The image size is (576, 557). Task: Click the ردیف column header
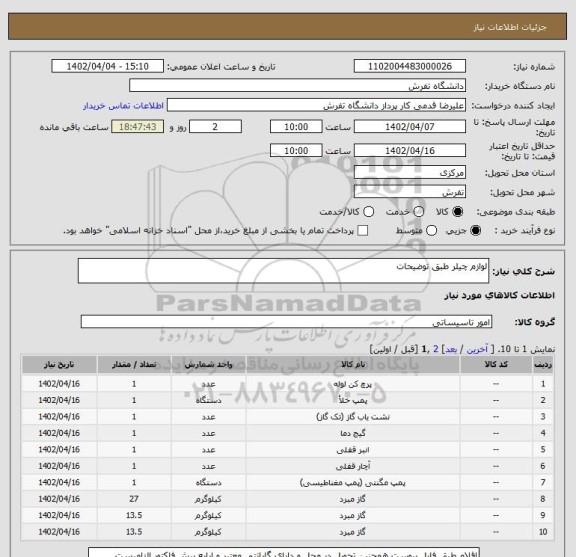[543, 364]
